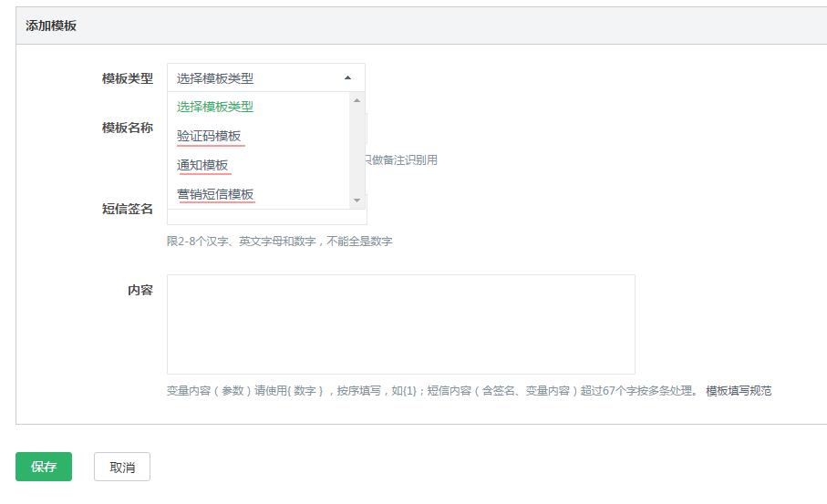Click the closed 模板类型 select box field

tap(255, 78)
